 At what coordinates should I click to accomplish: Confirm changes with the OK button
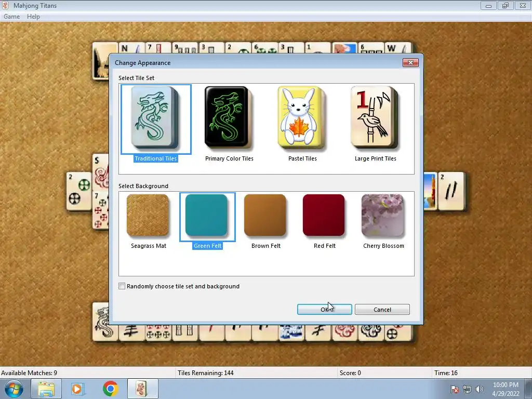(324, 310)
